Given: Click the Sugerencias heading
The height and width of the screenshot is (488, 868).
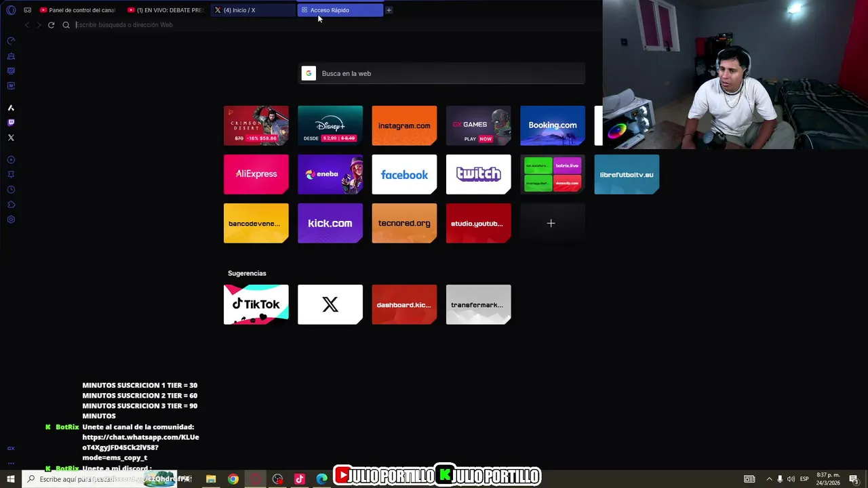Looking at the screenshot, I should click(x=247, y=273).
